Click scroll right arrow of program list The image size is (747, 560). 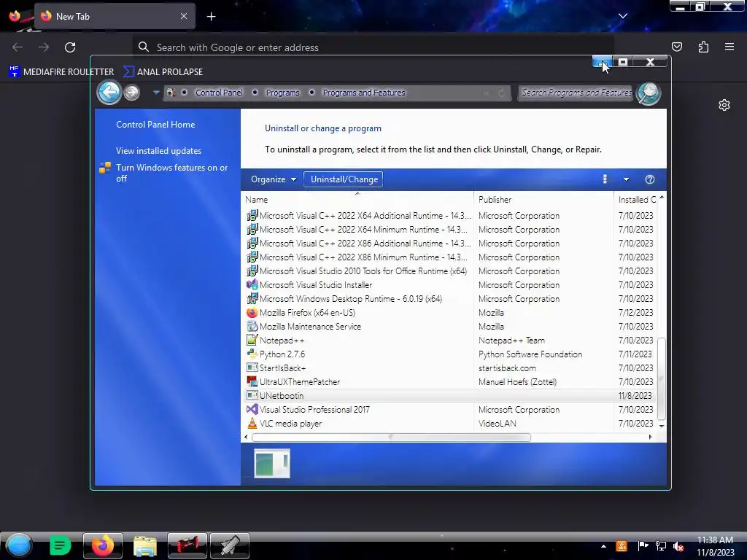[650, 437]
